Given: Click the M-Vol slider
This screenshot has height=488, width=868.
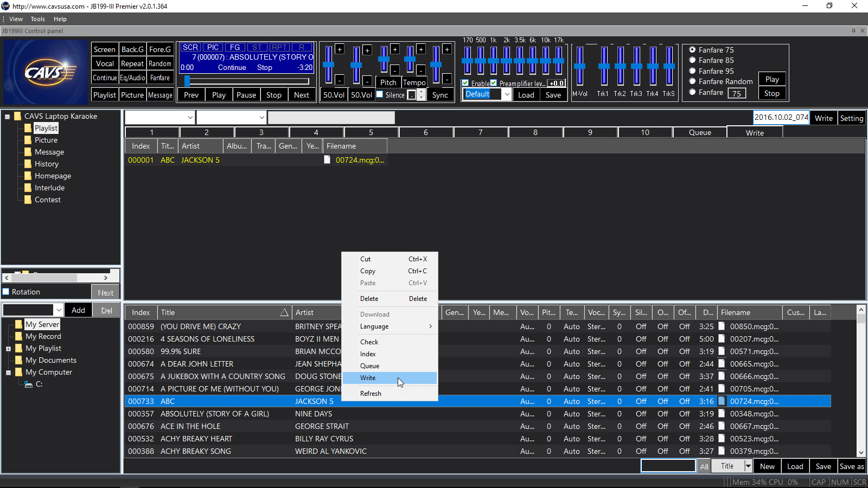Looking at the screenshot, I should coord(579,66).
